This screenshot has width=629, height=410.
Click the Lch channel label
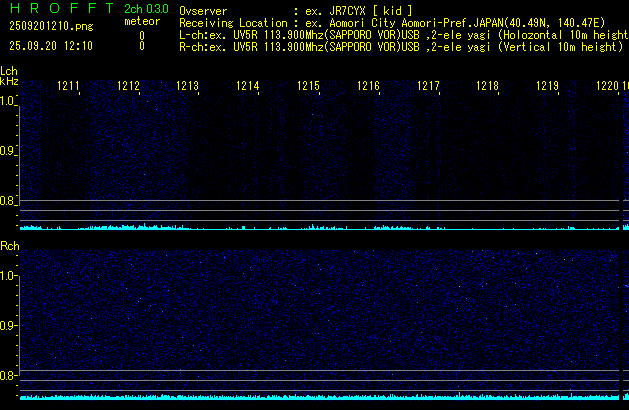click(9, 71)
